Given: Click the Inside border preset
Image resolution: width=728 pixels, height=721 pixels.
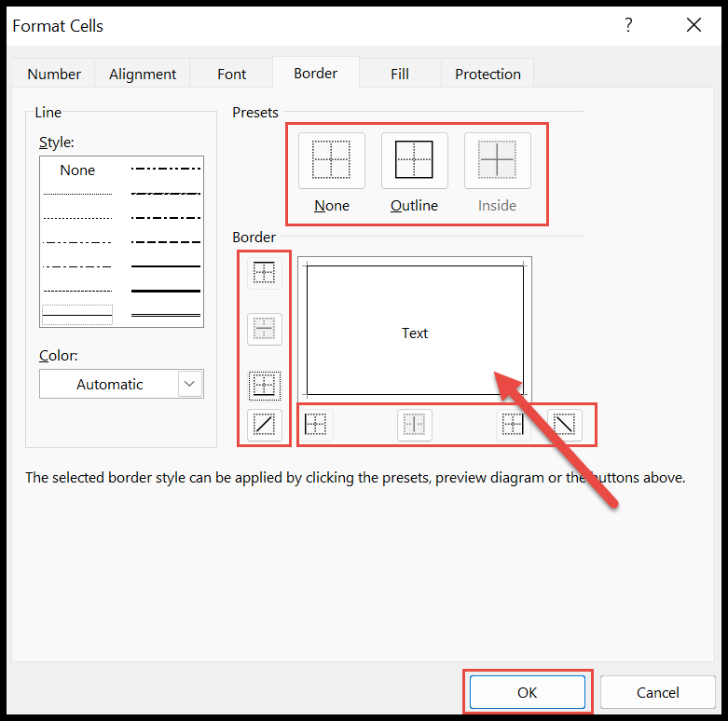Looking at the screenshot, I should click(x=497, y=160).
